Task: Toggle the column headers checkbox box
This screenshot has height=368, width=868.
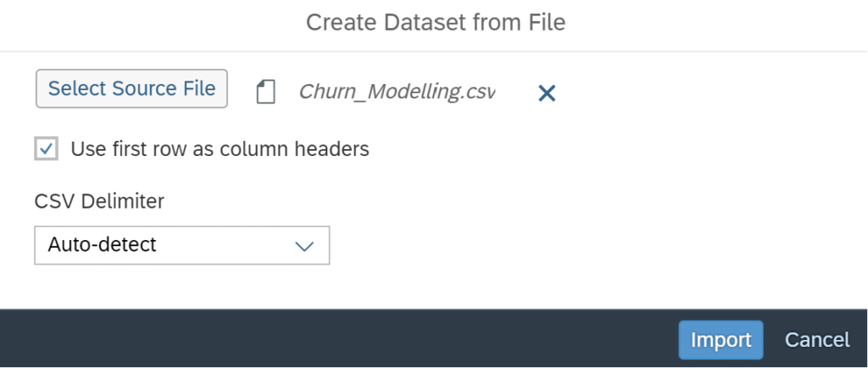Action: 47,149
